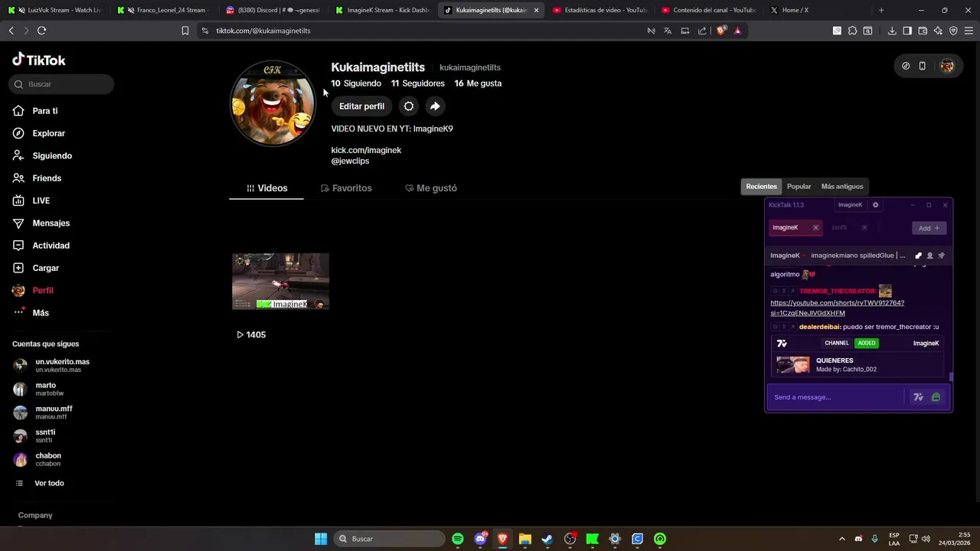Click Add channel button in KickTalk
This screenshot has height=551, width=980.
(x=929, y=228)
